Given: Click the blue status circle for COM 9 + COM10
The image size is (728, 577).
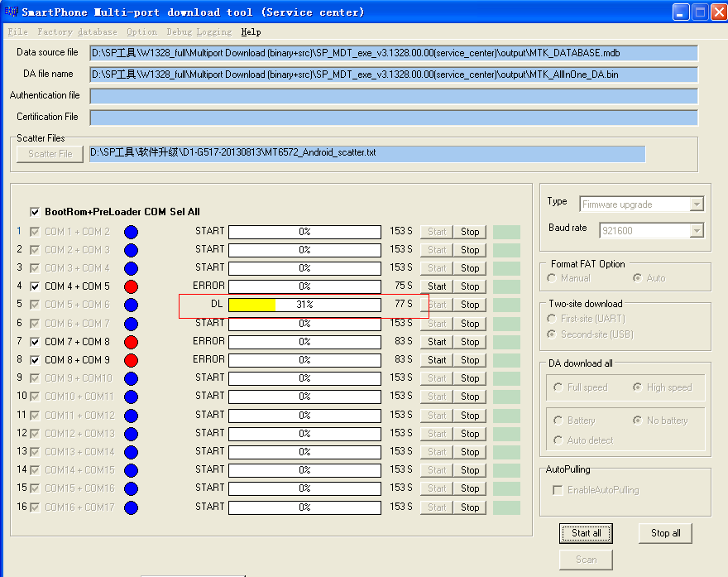Looking at the screenshot, I should pos(131,378).
